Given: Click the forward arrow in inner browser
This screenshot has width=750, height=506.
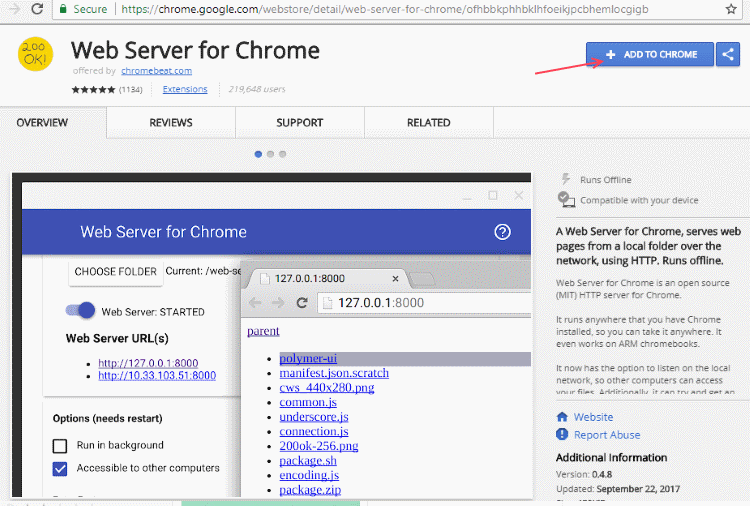Looking at the screenshot, I should [x=278, y=303].
